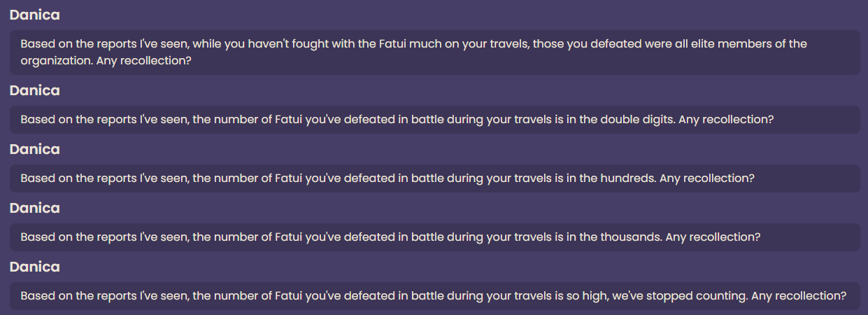Select the dialogue line mentioning double digits
868x315 pixels.
coord(434,120)
